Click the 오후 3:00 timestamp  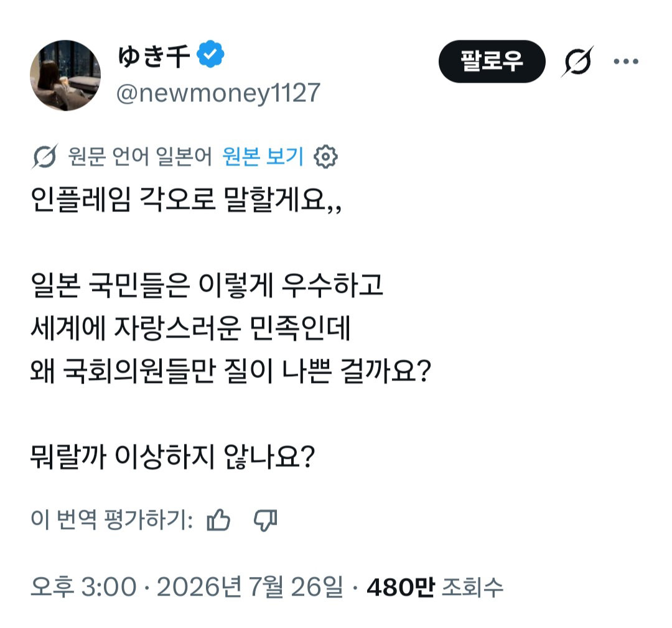click(x=83, y=587)
